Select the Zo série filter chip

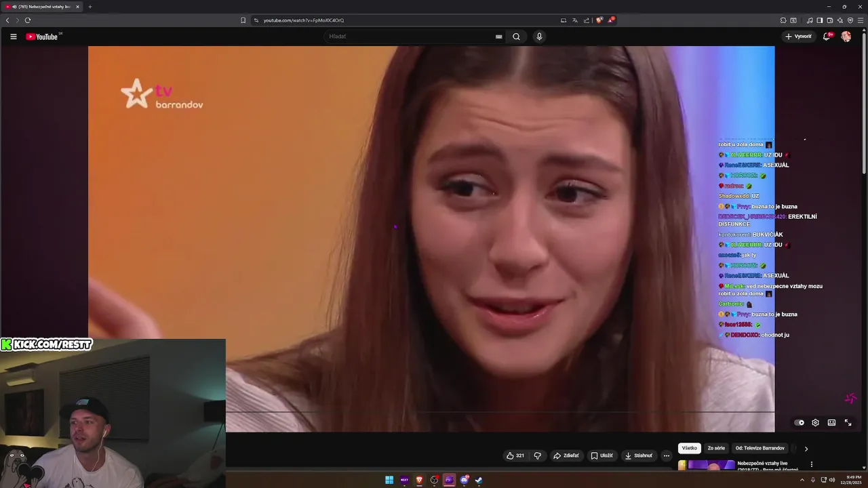pos(716,448)
